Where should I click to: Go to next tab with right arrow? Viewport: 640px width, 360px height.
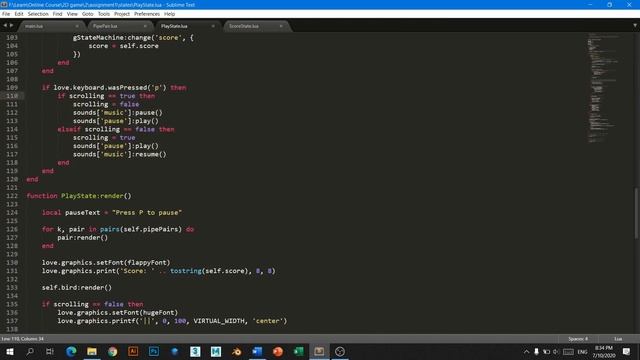[x=11, y=25]
